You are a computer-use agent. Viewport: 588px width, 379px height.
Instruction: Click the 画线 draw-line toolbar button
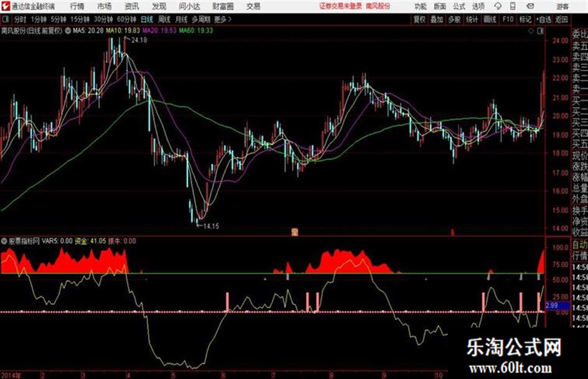point(490,19)
